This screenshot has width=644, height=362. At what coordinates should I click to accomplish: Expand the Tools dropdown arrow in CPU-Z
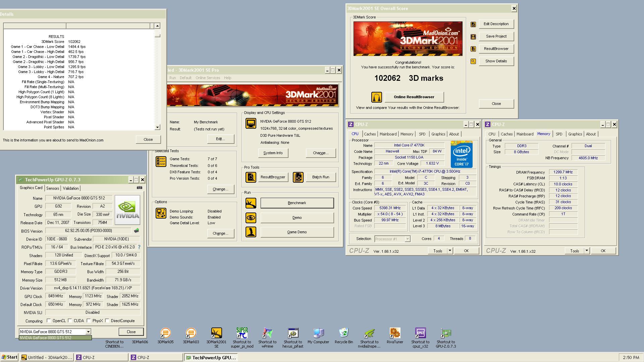point(450,251)
